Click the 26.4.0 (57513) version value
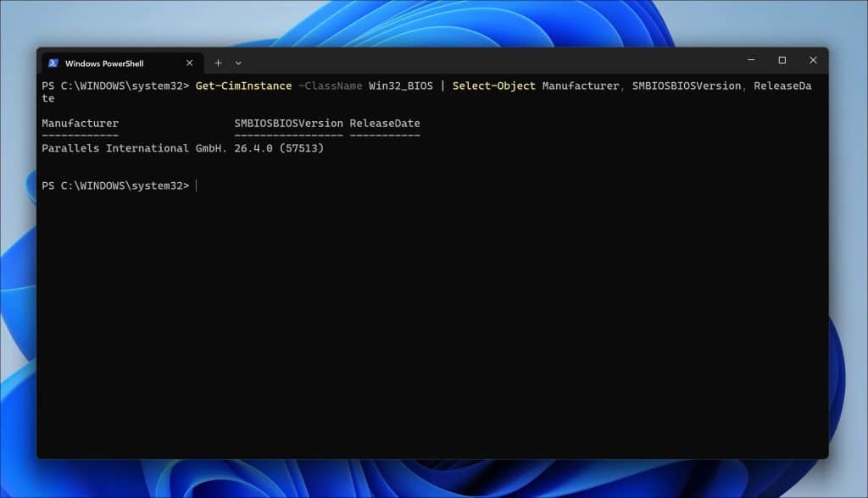 pyautogui.click(x=279, y=148)
